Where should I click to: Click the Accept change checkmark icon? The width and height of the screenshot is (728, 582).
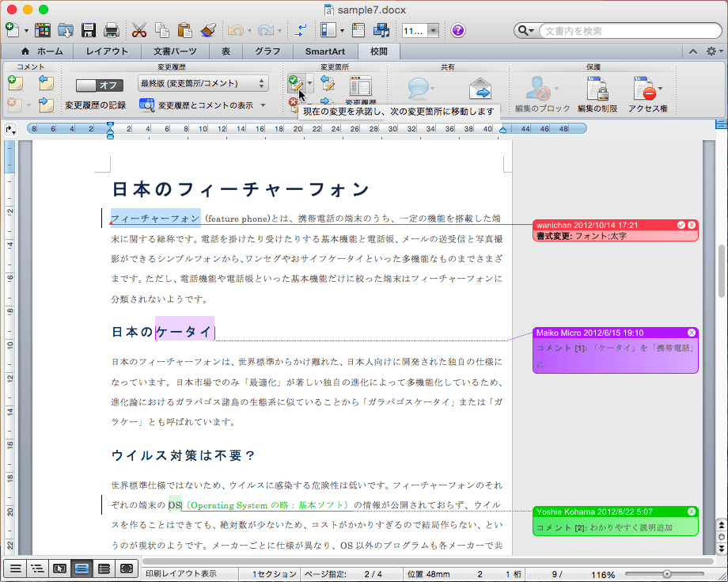[x=294, y=82]
